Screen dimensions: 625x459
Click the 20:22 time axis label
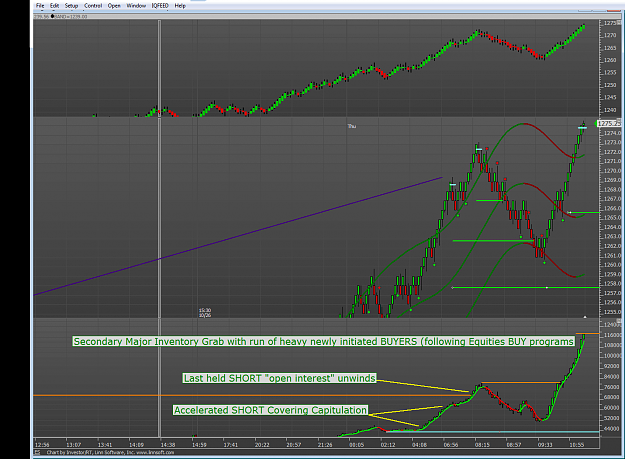pyautogui.click(x=262, y=445)
